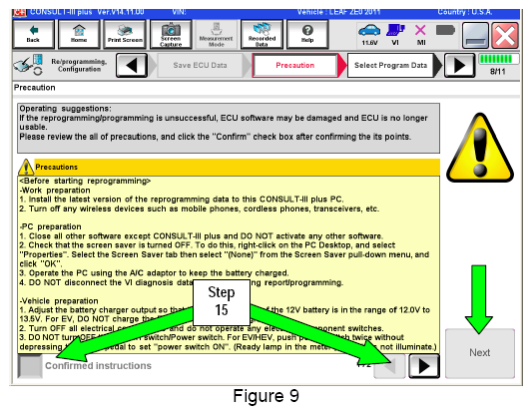532x415 pixels.
Task: Open Recorded Data
Action: click(262, 34)
